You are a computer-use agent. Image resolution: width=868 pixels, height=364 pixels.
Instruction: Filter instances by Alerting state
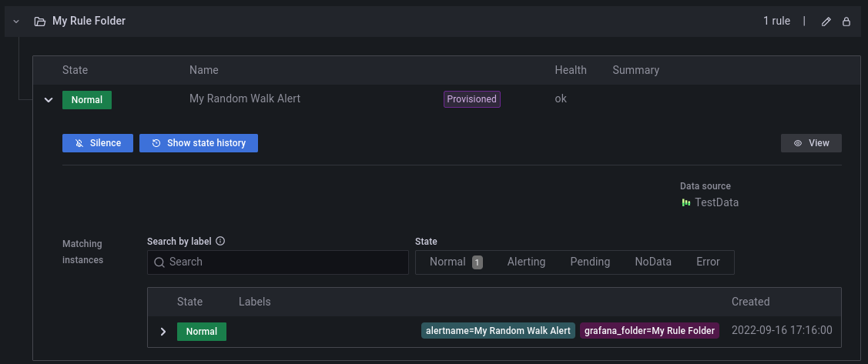click(526, 262)
